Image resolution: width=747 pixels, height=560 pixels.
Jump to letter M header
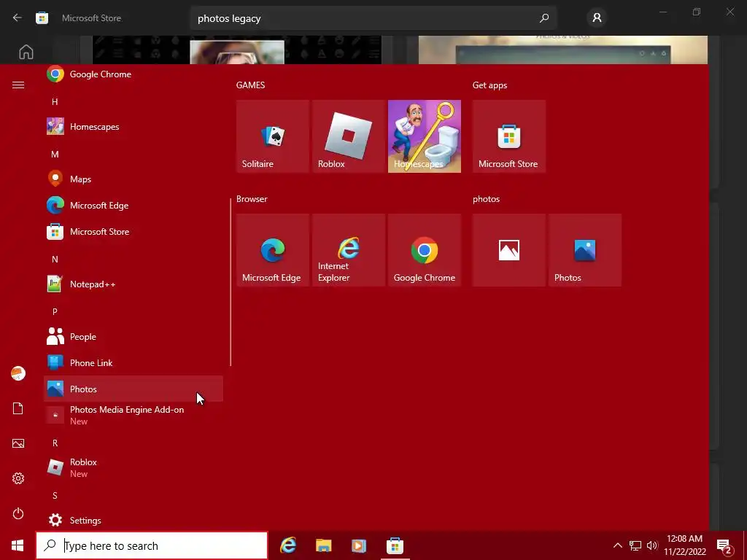coord(55,155)
